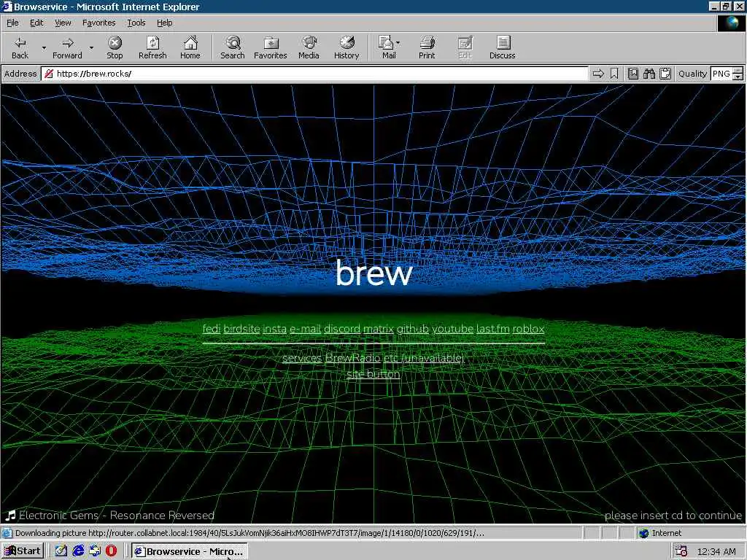Follow the github link

413,329
